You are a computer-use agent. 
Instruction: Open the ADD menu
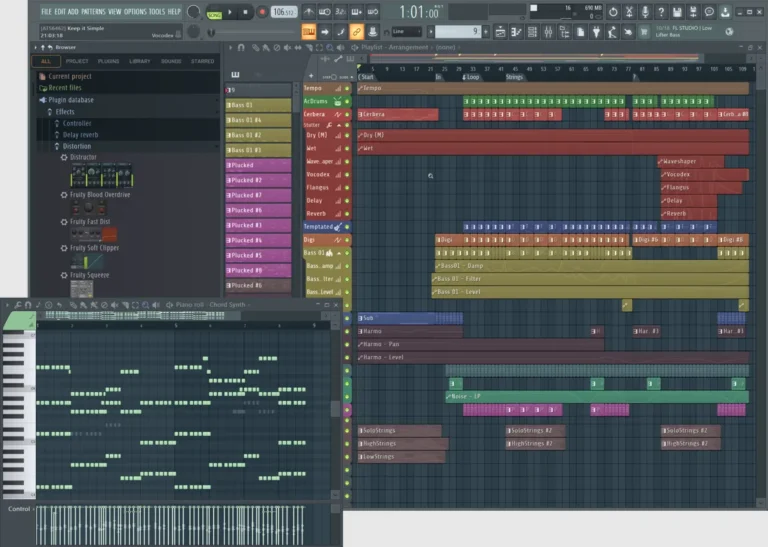point(73,11)
